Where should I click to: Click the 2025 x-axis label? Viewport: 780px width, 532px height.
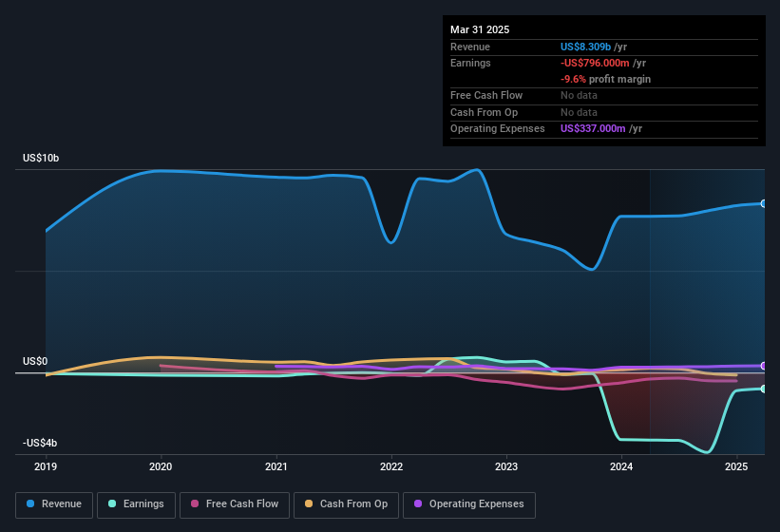pos(736,466)
